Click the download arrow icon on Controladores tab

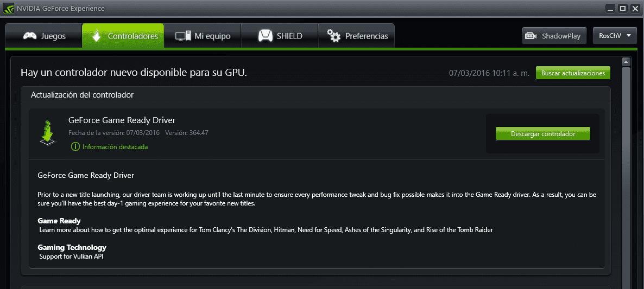(96, 36)
